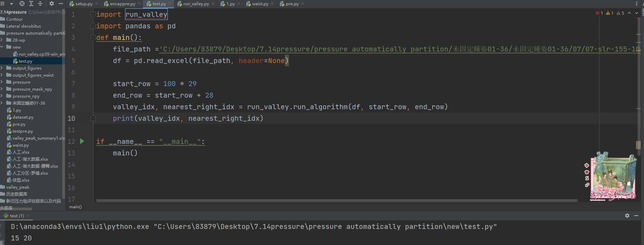Click the main() breadcrumb below editor

tap(75, 207)
